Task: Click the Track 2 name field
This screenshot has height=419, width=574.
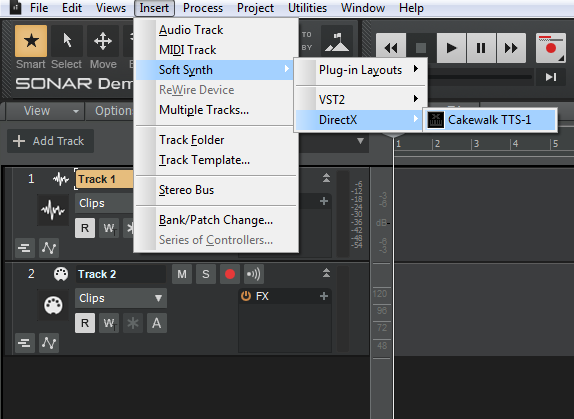Action: [x=121, y=274]
